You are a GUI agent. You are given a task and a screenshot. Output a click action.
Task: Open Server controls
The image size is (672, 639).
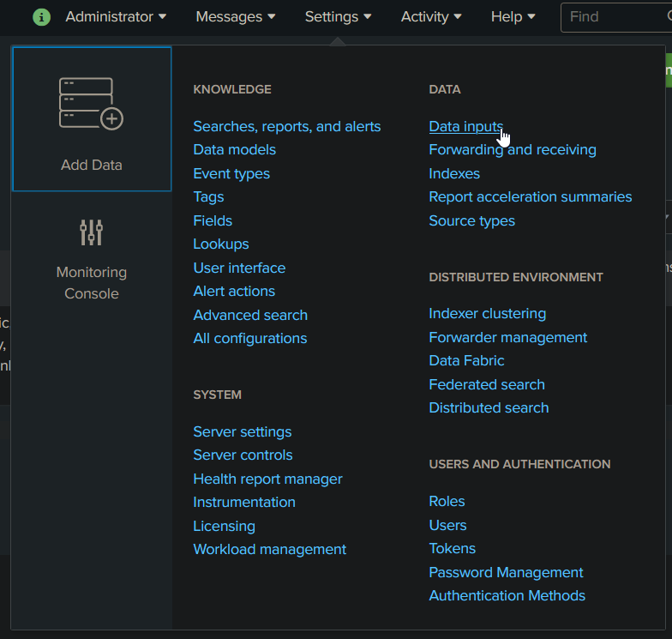(243, 455)
